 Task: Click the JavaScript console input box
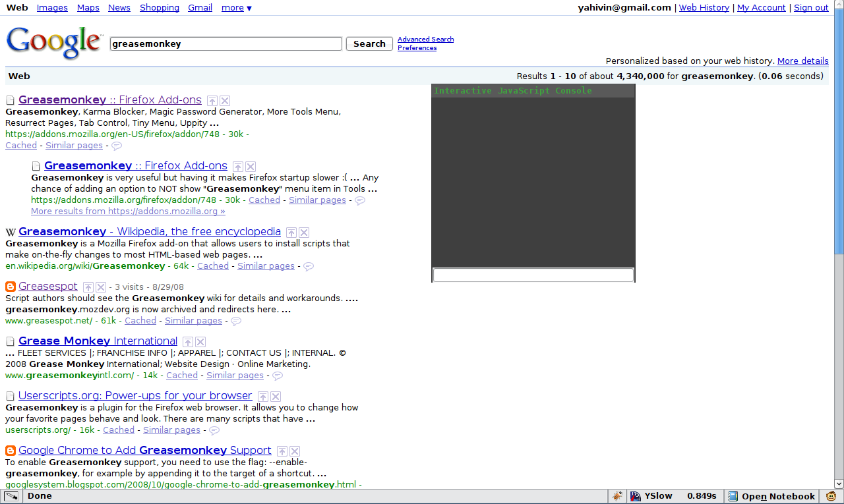pos(533,275)
